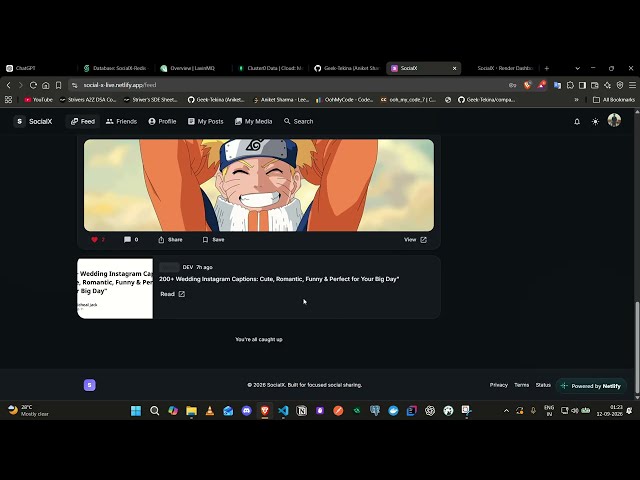This screenshot has width=640, height=480.
Task: Open My Posts in navbar
Action: [x=206, y=121]
